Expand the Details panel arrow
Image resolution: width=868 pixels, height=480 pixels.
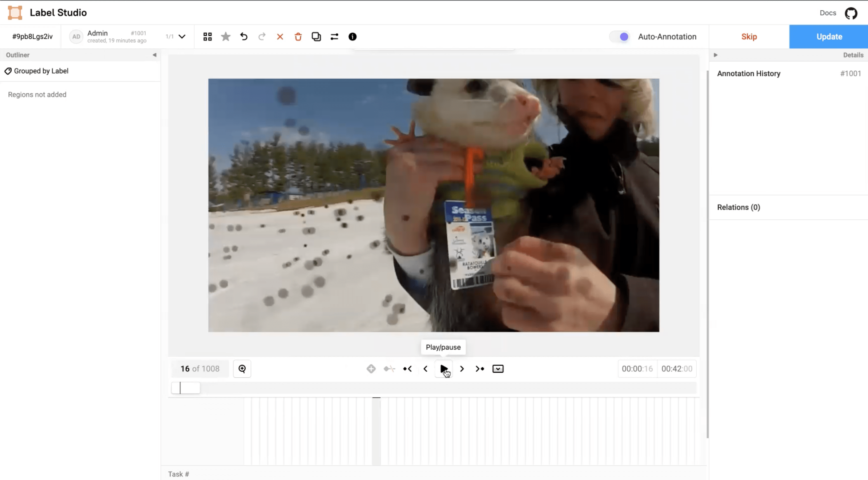click(x=715, y=55)
